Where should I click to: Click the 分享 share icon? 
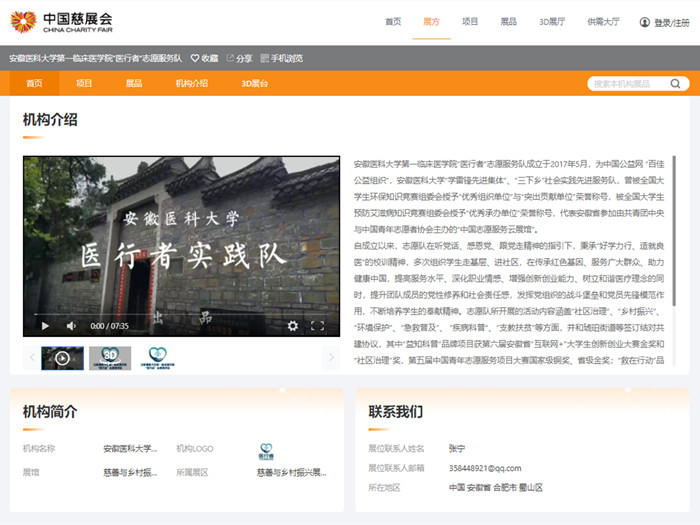point(231,59)
